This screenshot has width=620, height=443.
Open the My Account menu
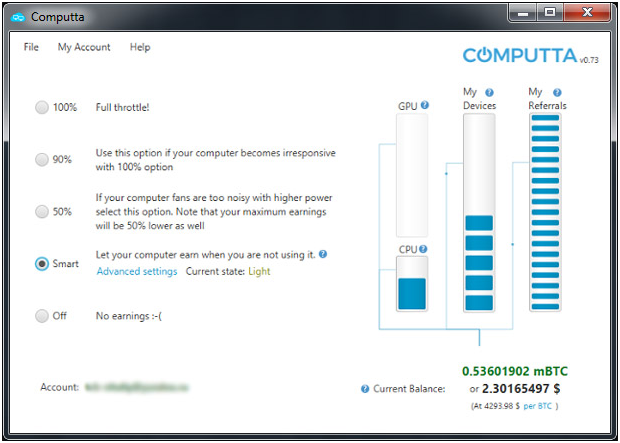point(84,47)
